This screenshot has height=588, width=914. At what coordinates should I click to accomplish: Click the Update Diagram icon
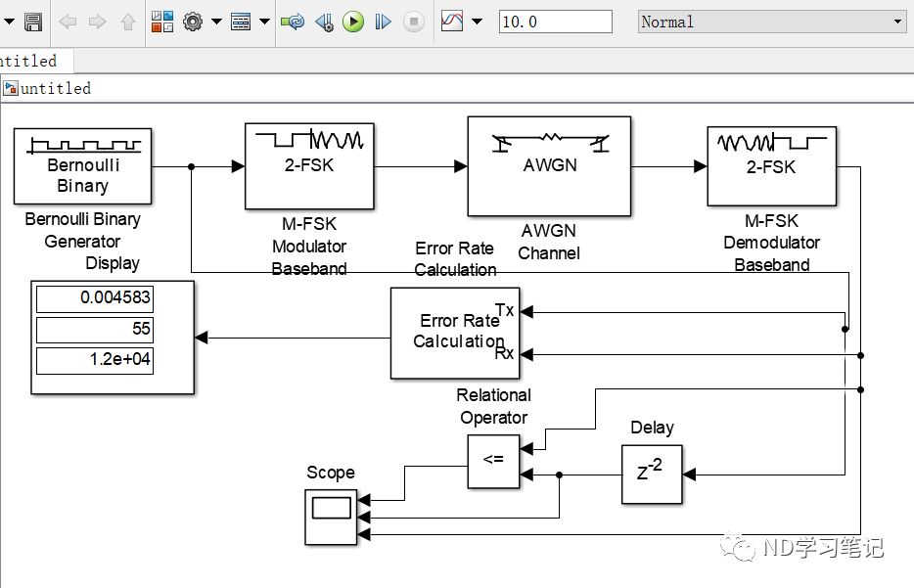tap(293, 23)
